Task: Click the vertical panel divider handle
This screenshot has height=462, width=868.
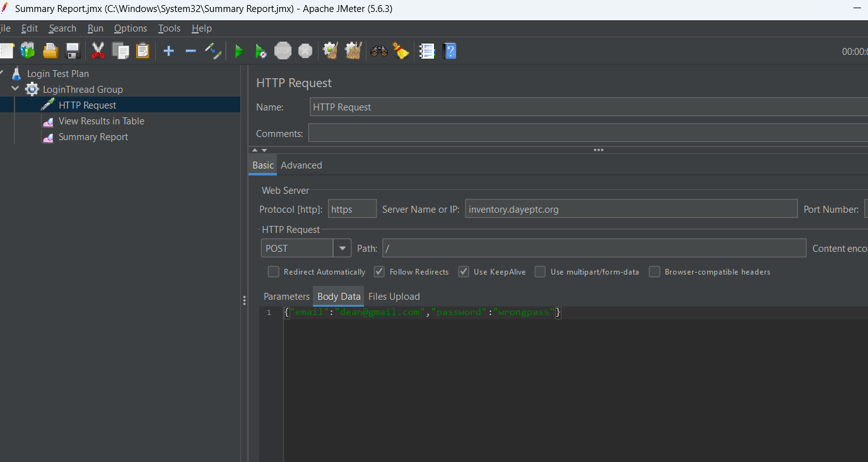Action: tap(244, 301)
